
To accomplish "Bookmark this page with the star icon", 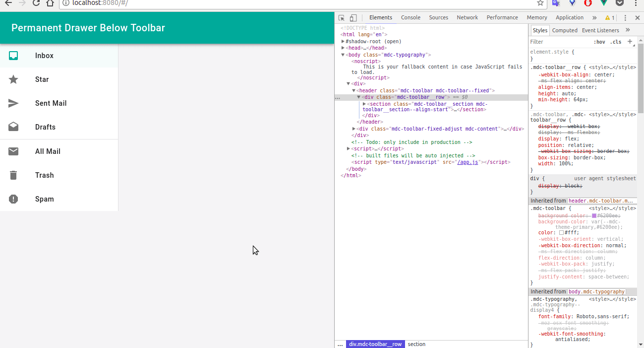I will pyautogui.click(x=540, y=3).
